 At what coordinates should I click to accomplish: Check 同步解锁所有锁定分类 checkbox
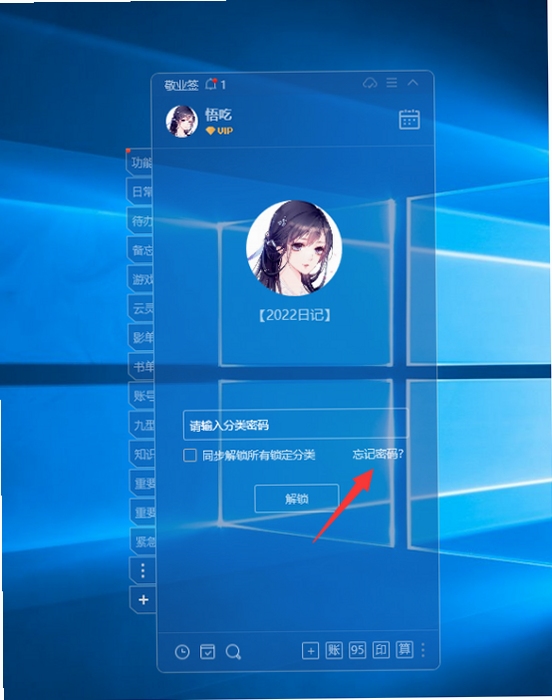pos(190,455)
